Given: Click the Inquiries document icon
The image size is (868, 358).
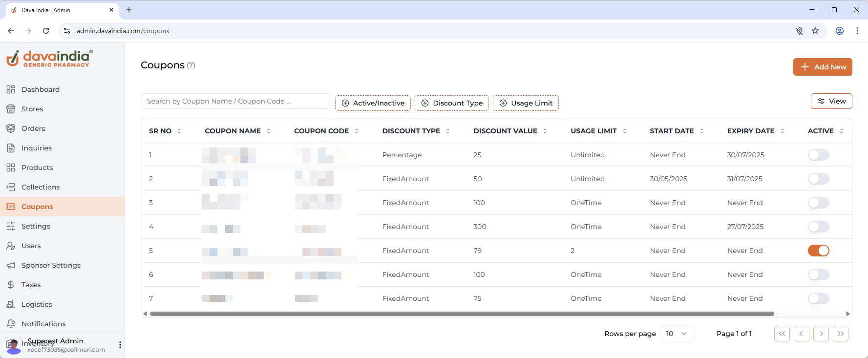Looking at the screenshot, I should click(x=11, y=148).
